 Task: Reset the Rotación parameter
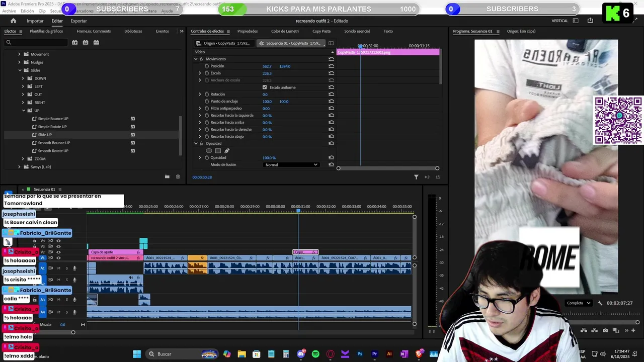coord(331,95)
